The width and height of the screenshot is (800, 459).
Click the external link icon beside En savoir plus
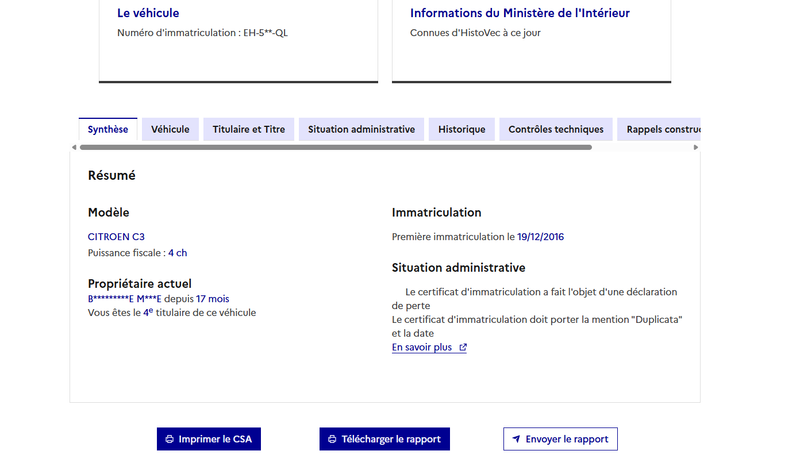coord(463,347)
